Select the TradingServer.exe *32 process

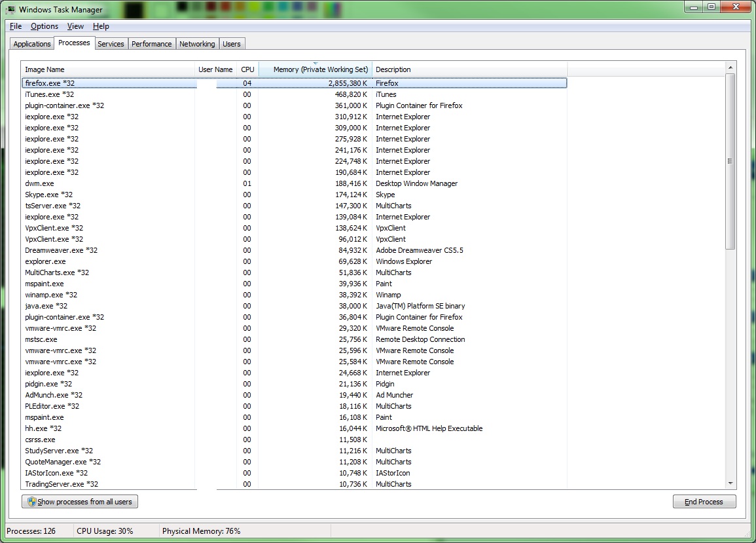[294, 483]
